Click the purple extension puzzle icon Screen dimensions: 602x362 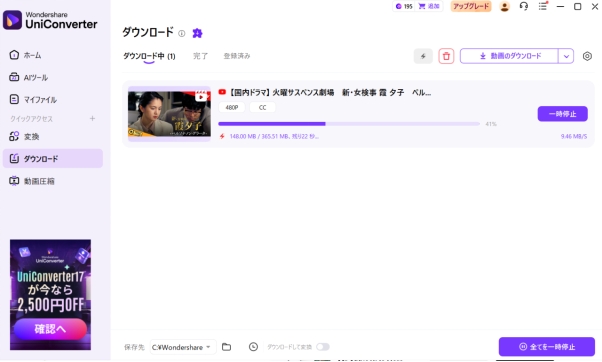click(197, 33)
